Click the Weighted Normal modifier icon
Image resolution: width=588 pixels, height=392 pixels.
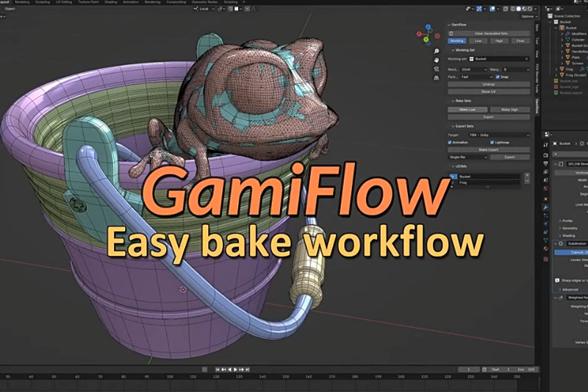[x=561, y=297]
